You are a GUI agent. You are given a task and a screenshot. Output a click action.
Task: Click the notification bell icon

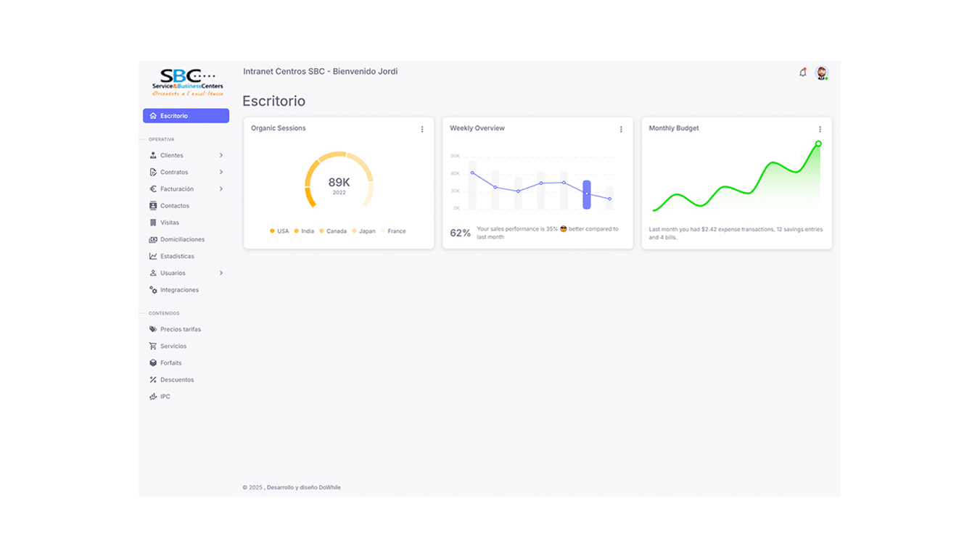[x=802, y=72]
